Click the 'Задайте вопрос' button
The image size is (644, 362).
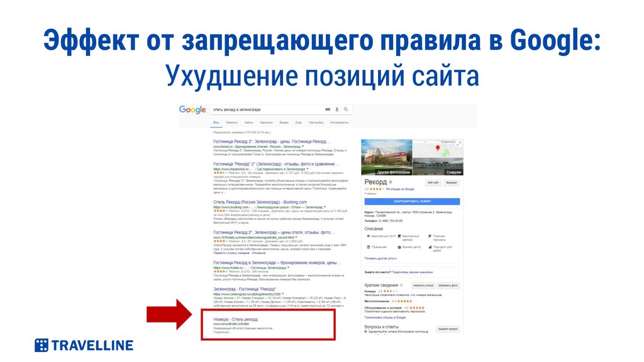pos(448,329)
